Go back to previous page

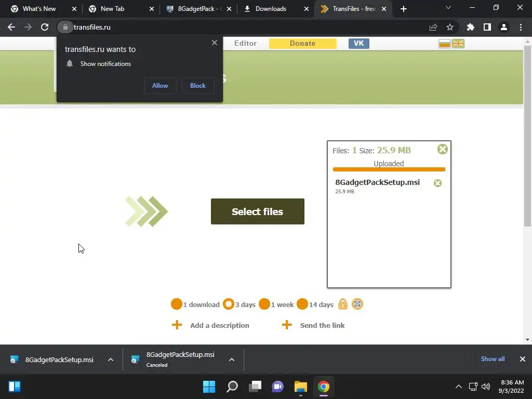tap(11, 27)
